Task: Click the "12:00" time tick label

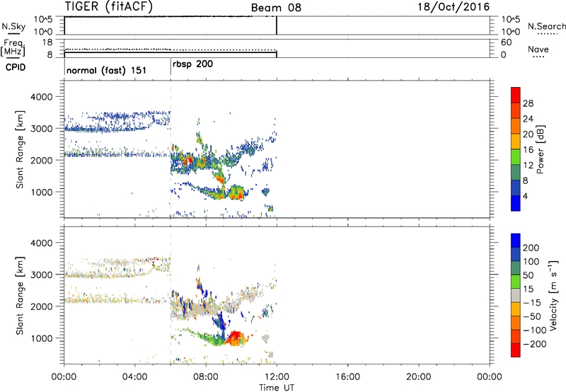Action: coord(277,377)
